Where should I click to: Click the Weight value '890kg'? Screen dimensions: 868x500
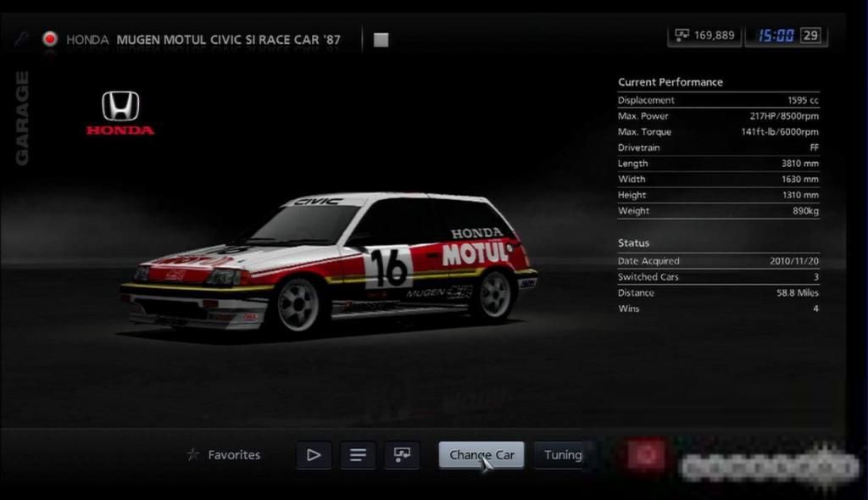(x=805, y=211)
